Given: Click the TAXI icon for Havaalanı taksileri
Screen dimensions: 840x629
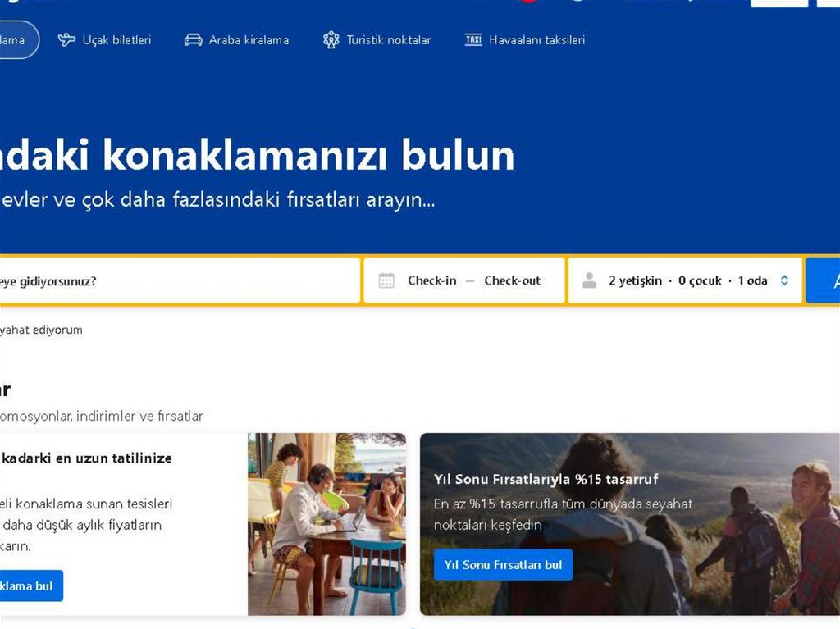Looking at the screenshot, I should [x=473, y=39].
